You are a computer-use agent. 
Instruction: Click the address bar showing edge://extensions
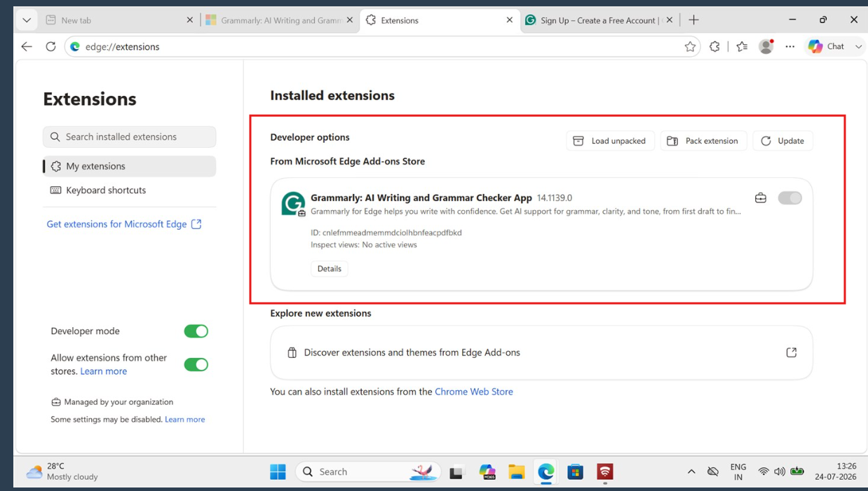382,47
